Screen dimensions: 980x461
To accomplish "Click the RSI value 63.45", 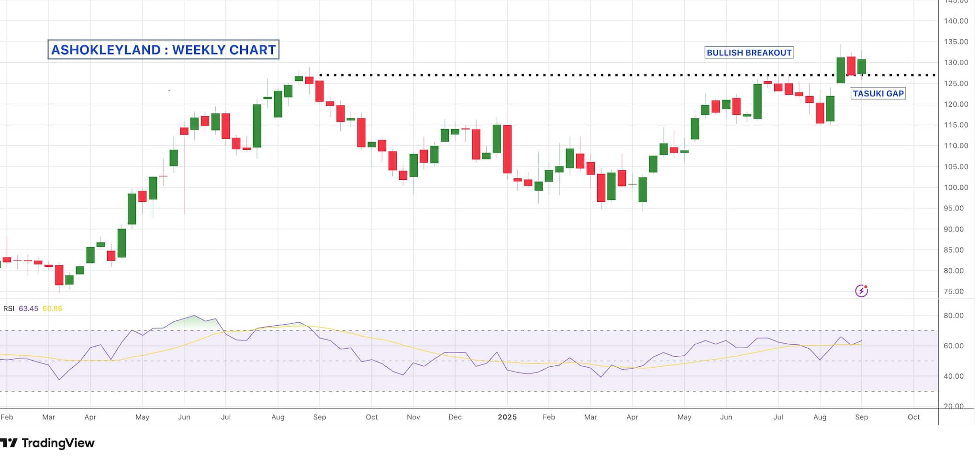I will point(28,308).
